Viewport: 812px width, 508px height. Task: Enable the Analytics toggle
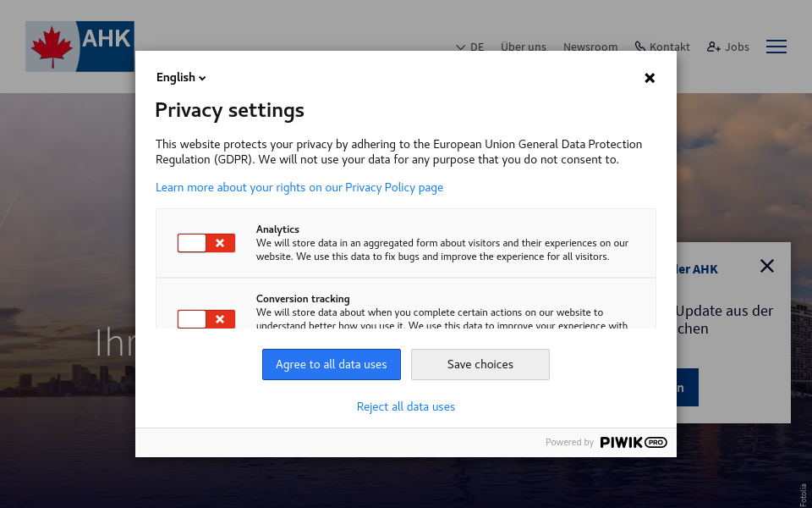coord(206,243)
